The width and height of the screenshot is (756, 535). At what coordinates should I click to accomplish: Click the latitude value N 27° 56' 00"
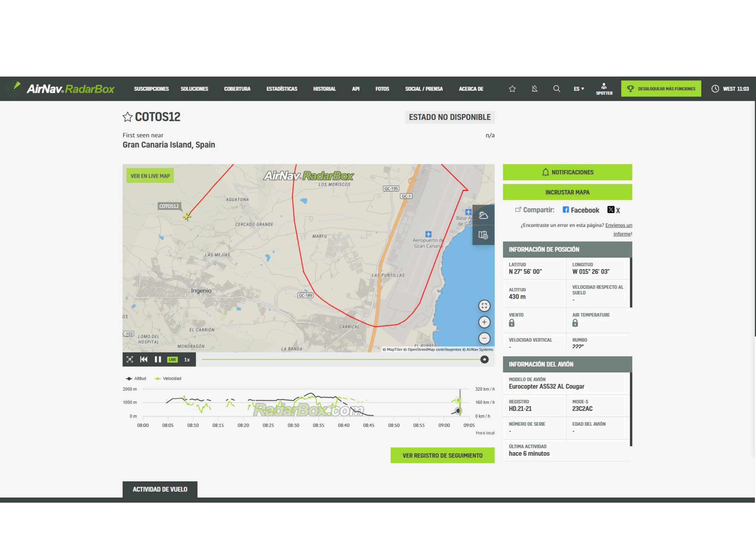tap(525, 271)
